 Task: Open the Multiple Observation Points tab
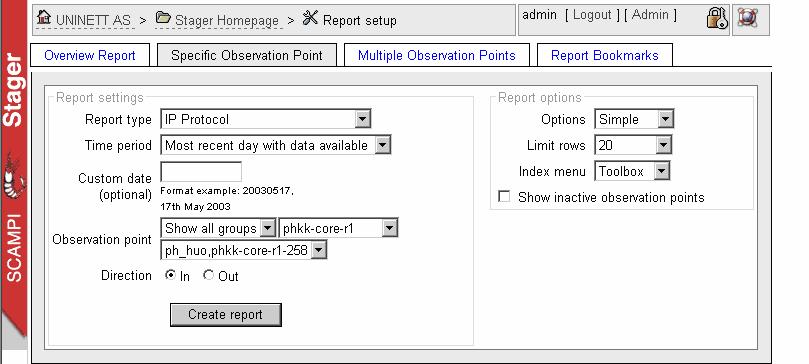[x=436, y=56]
